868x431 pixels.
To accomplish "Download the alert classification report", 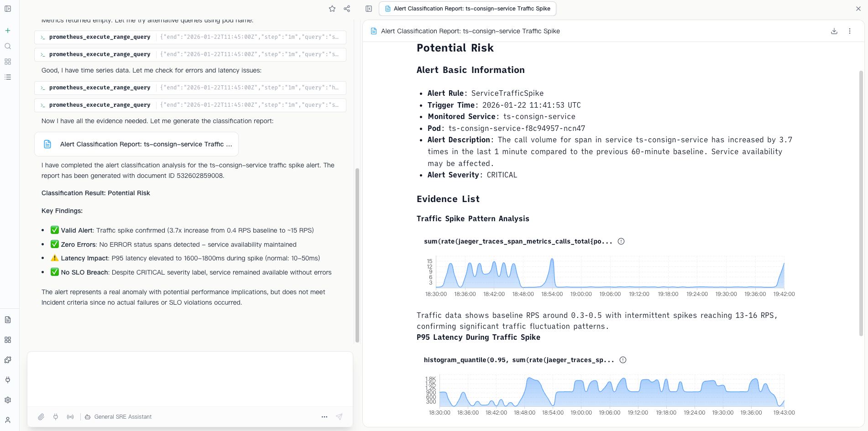I will (x=834, y=31).
